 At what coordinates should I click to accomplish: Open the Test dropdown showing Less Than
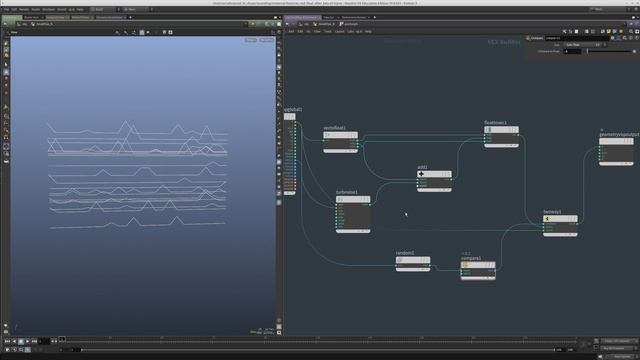pyautogui.click(x=584, y=45)
